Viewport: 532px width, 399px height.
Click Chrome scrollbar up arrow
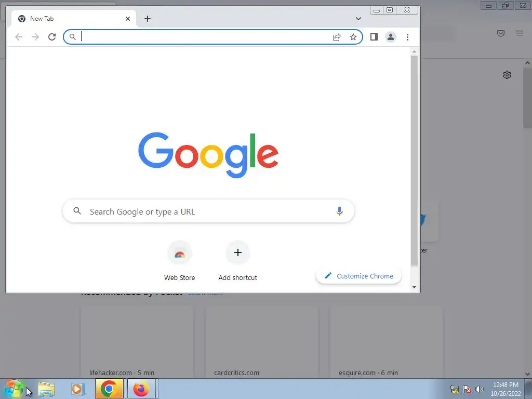414,52
